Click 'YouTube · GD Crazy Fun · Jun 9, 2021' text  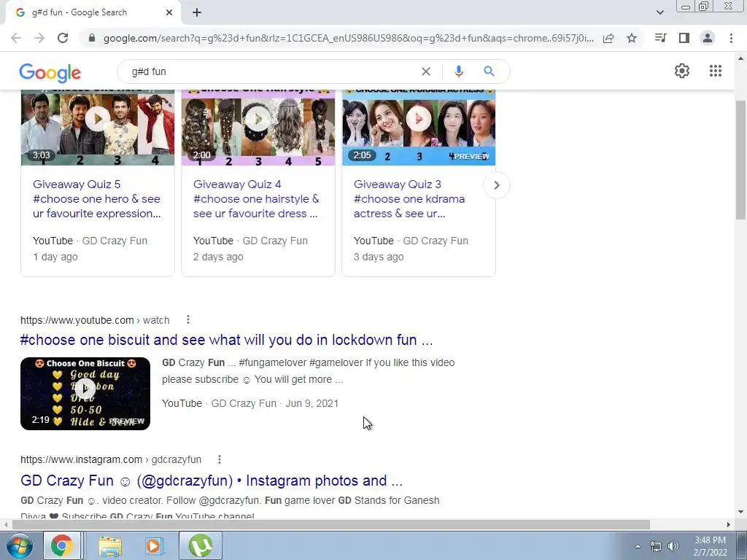point(250,403)
